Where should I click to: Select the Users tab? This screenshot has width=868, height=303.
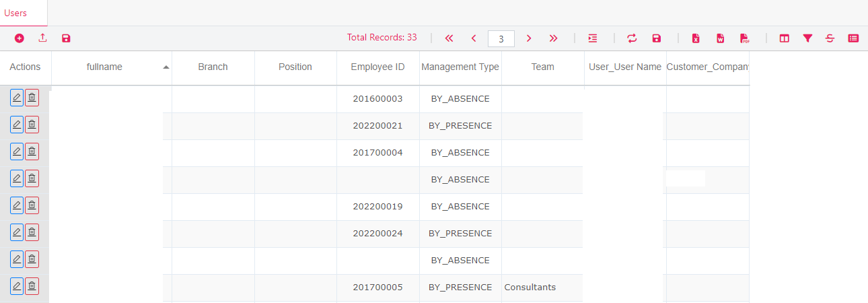pos(15,13)
